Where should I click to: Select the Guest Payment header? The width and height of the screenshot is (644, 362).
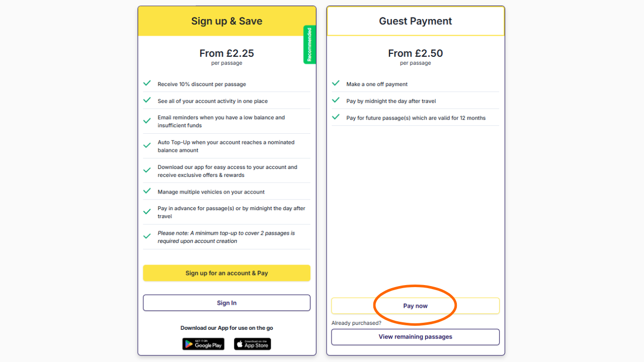point(415,21)
